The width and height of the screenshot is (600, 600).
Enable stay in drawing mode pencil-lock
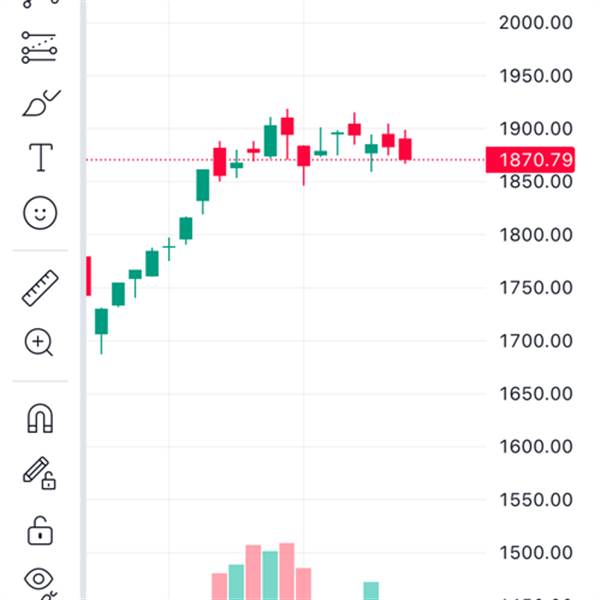click(40, 473)
